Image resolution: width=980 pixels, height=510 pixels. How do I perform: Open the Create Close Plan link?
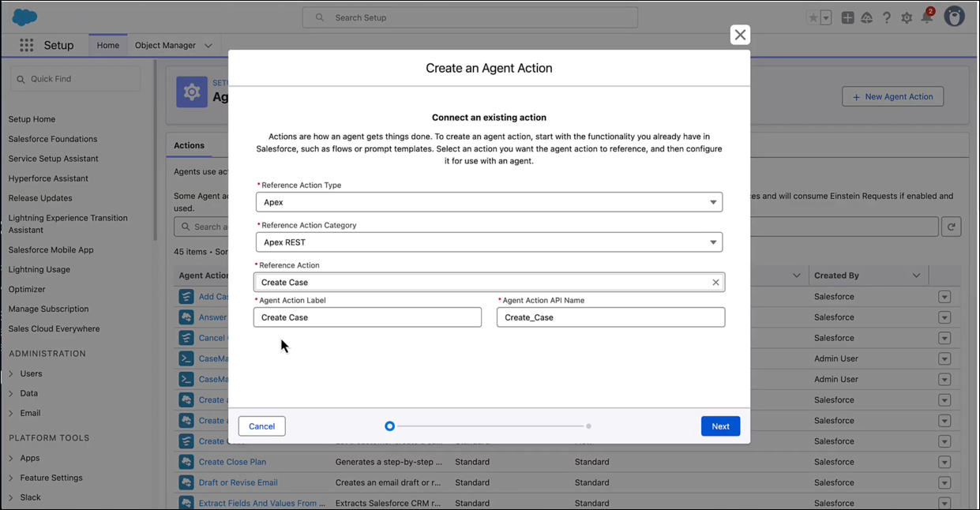tap(232, 462)
